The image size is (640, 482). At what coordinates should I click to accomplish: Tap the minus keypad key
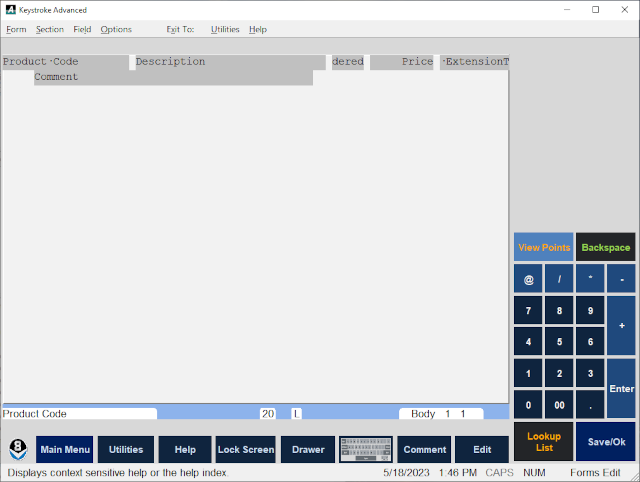[621, 279]
